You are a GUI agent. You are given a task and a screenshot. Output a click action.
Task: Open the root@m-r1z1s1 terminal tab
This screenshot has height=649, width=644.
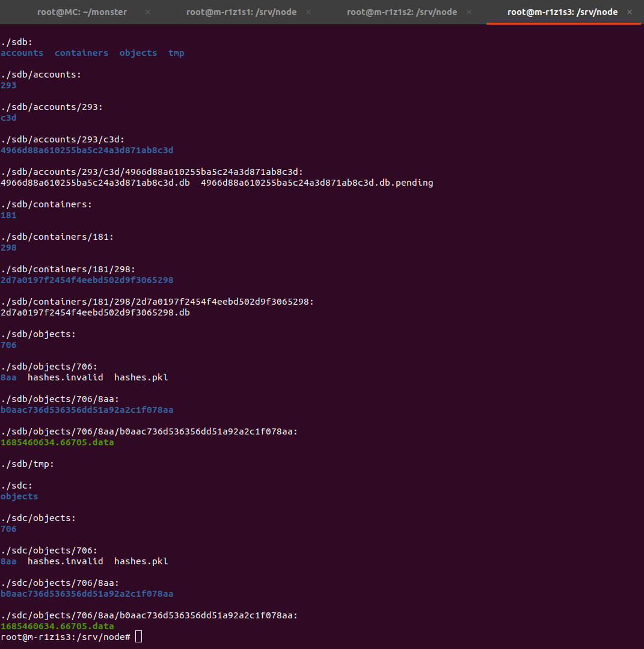241,12
